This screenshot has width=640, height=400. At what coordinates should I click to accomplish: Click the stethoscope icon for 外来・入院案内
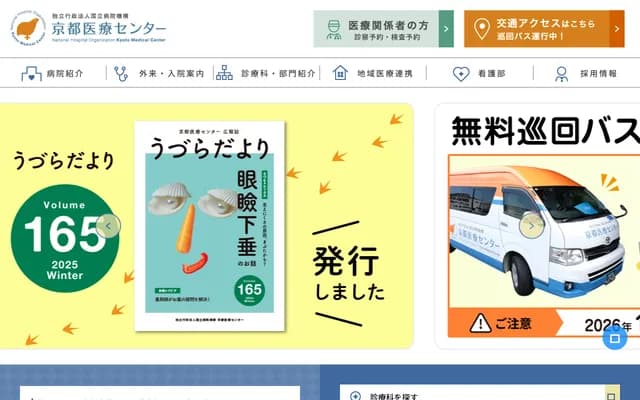tap(121, 74)
